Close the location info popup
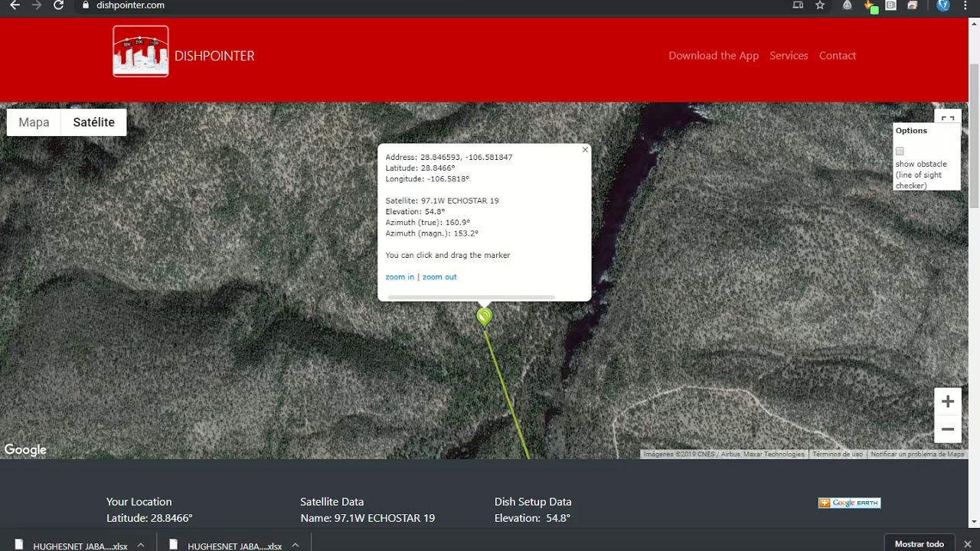 pos(585,150)
